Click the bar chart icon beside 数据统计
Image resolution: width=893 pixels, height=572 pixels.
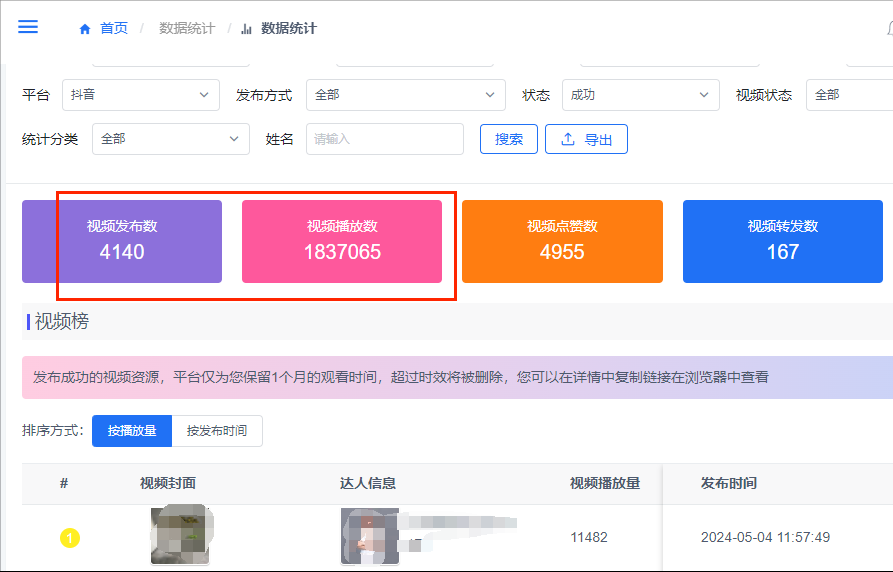click(x=247, y=29)
